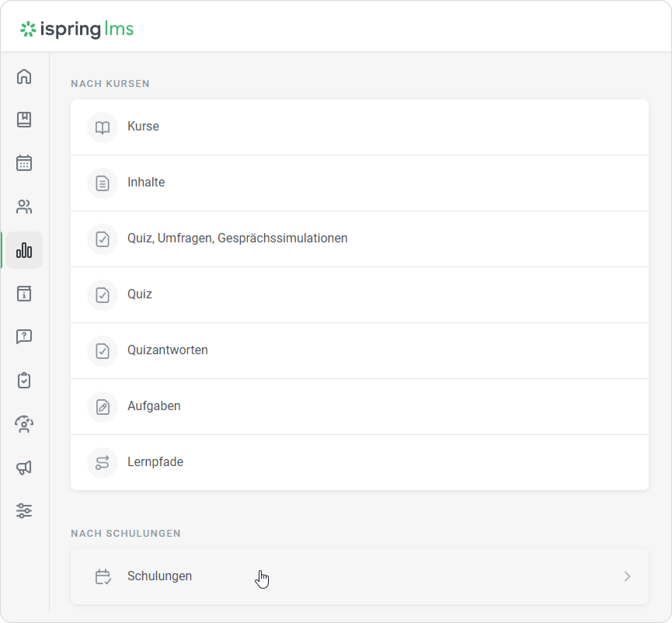This screenshot has width=672, height=623.
Task: Open the Schulungen report link
Action: (360, 576)
